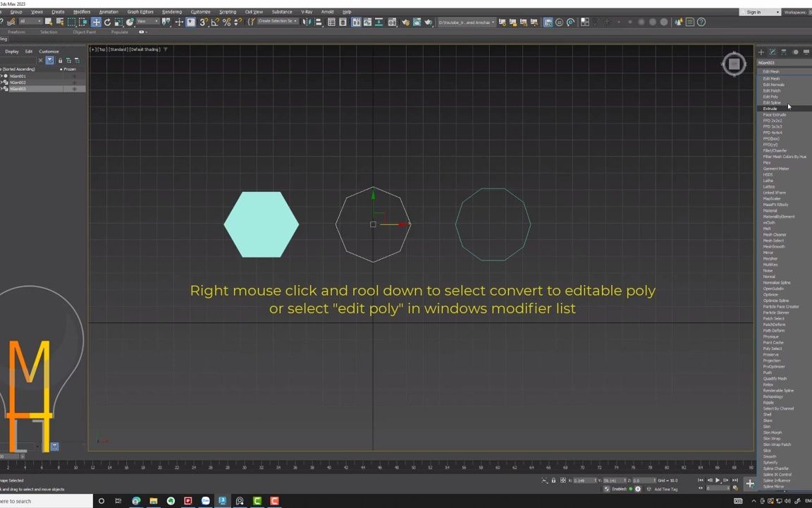Toggle Angle Snap in the toolbar

click(215, 22)
